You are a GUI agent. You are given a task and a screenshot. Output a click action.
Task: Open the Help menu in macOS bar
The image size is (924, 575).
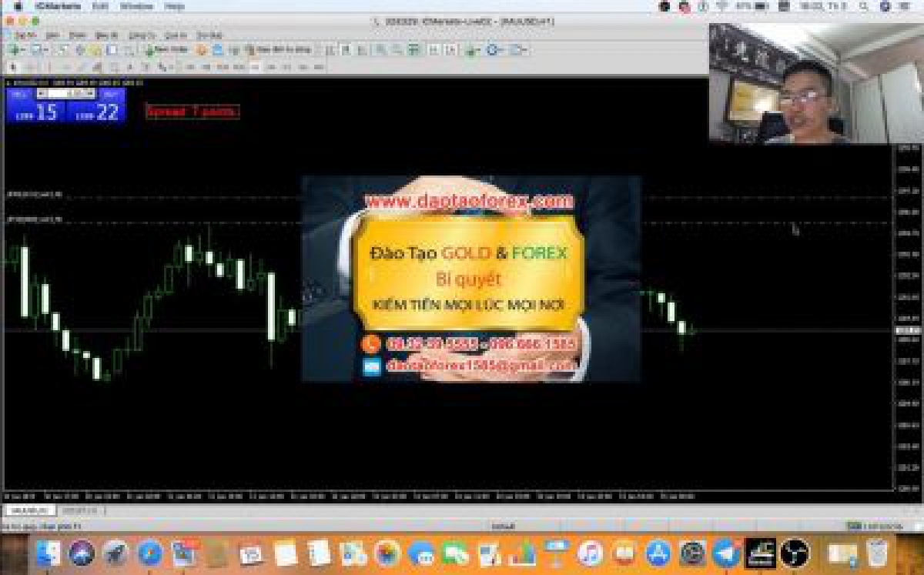tap(175, 6)
